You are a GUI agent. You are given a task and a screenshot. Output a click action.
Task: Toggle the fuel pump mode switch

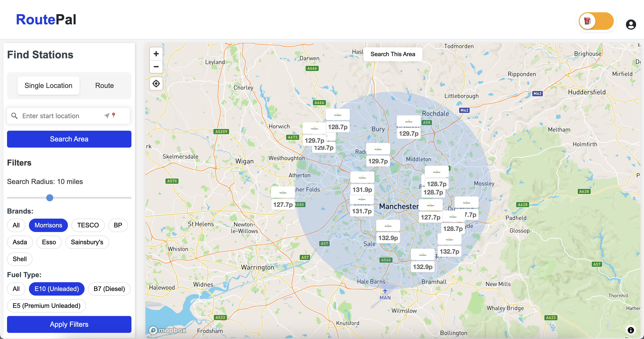pos(596,21)
